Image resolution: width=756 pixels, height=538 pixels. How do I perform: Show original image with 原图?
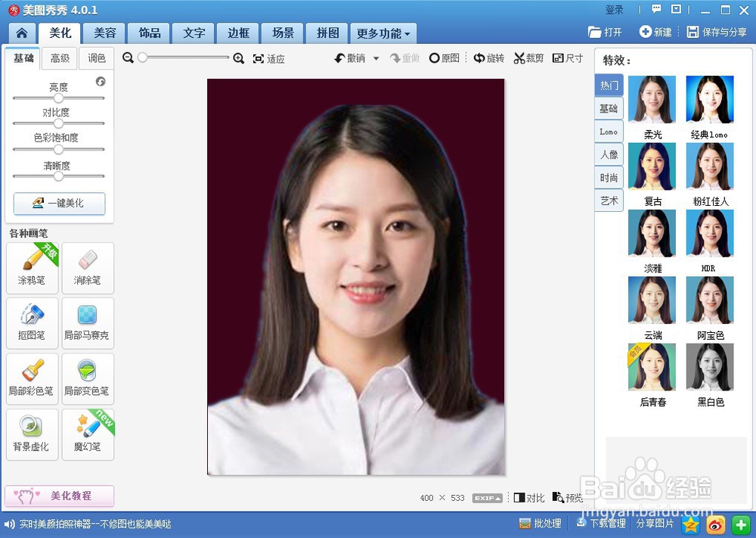tap(444, 58)
